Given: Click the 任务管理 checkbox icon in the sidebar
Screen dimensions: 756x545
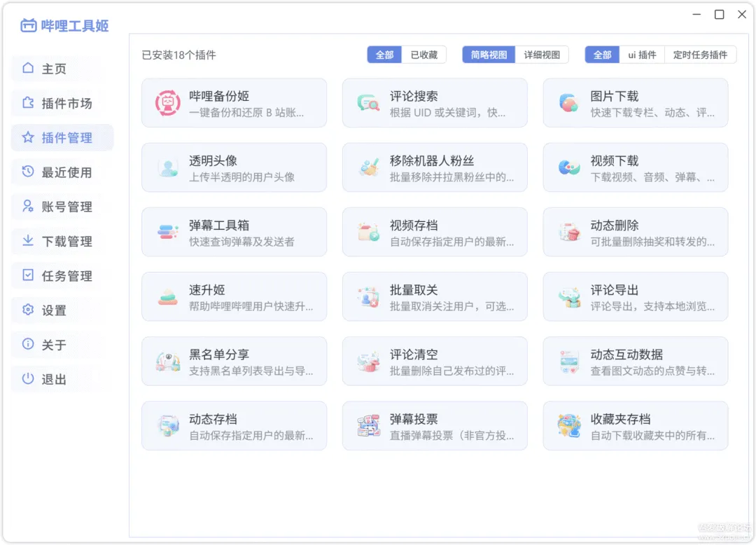Looking at the screenshot, I should (x=28, y=275).
